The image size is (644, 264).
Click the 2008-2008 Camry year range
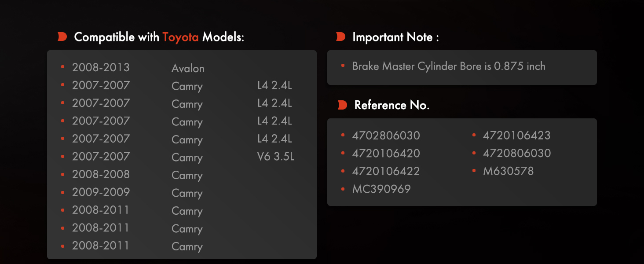coord(101,174)
